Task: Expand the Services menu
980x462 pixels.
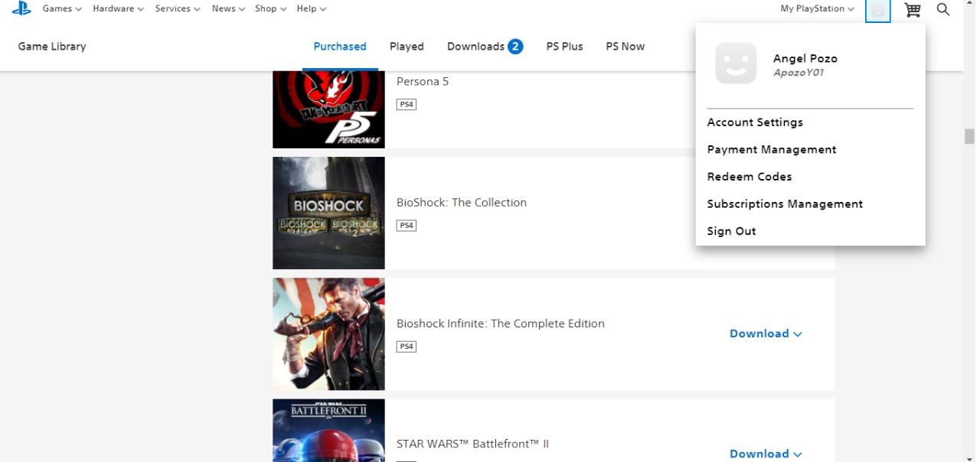Action: coord(178,8)
